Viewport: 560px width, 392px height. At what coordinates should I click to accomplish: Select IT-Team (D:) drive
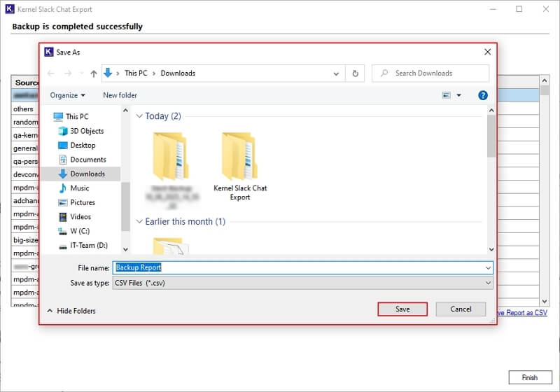coord(88,246)
